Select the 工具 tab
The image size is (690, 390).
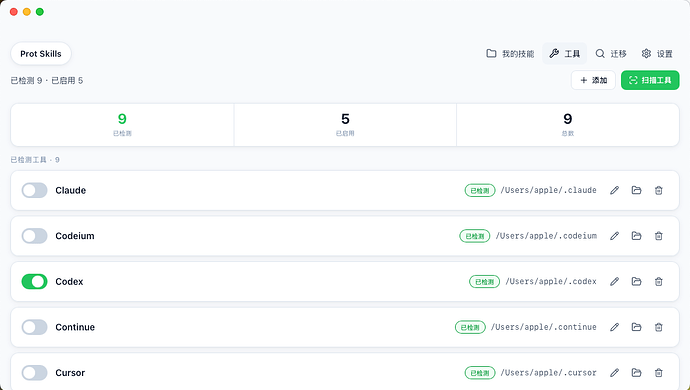pos(565,54)
